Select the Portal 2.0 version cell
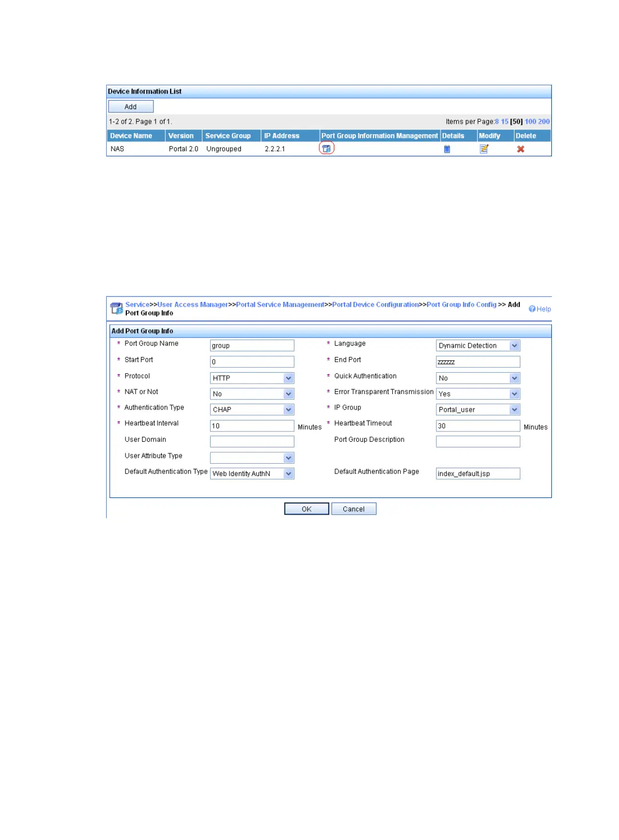 pyautogui.click(x=184, y=149)
